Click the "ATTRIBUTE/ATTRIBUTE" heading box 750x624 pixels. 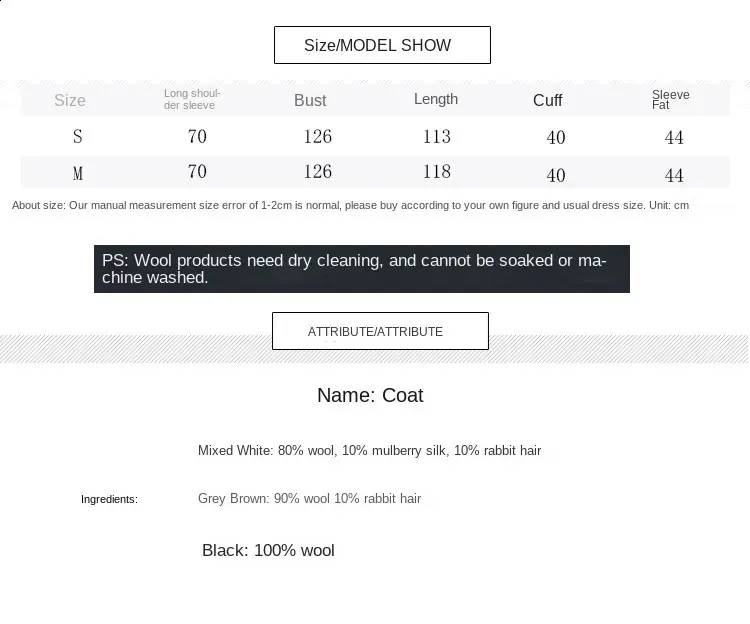380,331
